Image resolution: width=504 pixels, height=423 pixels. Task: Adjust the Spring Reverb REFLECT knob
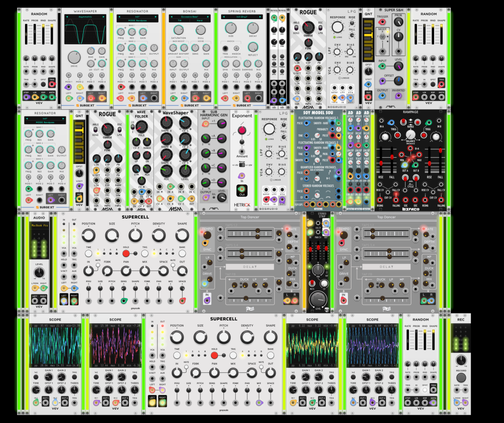point(253,47)
